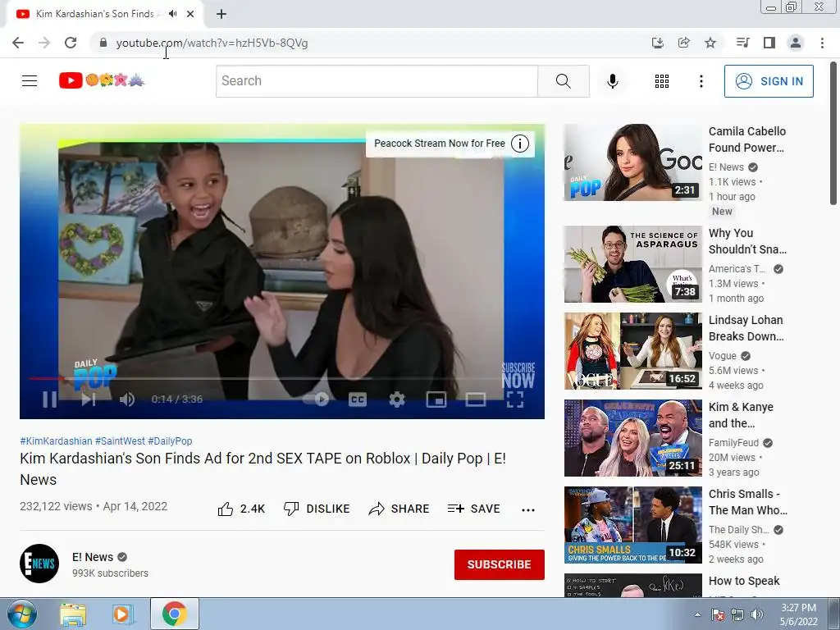
Task: Share the video
Action: point(399,509)
